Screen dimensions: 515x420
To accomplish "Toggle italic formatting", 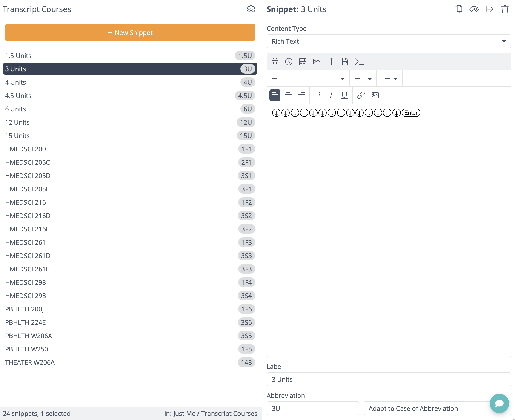I will tap(331, 95).
